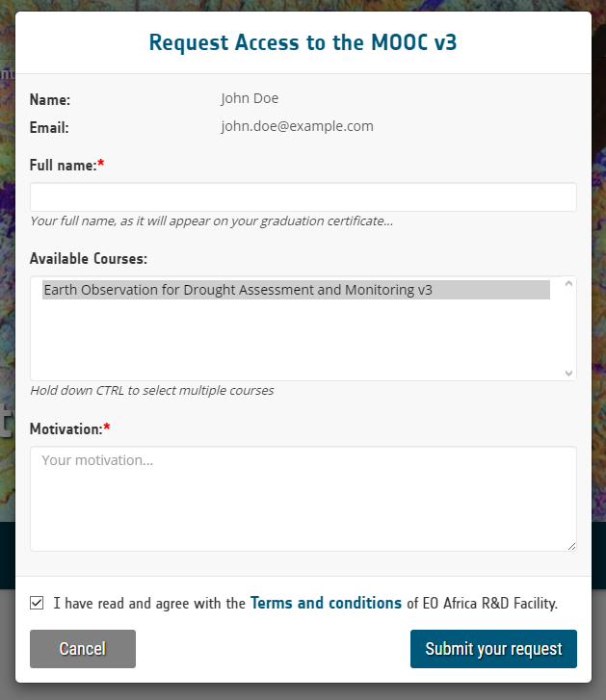Click the Motivation box resize grip
The height and width of the screenshot is (700, 606).
(x=571, y=547)
